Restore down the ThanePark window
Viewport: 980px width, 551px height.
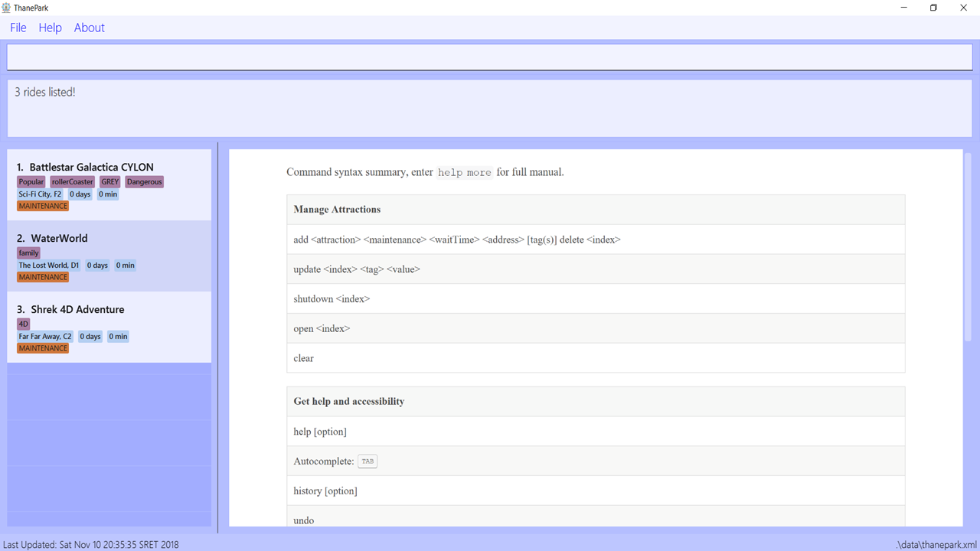click(933, 8)
